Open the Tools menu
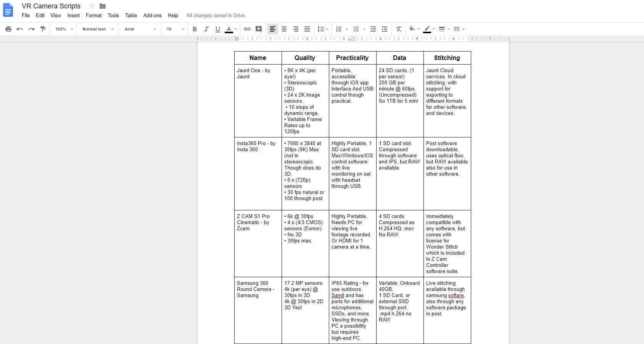This screenshot has width=644, height=344. [x=113, y=16]
